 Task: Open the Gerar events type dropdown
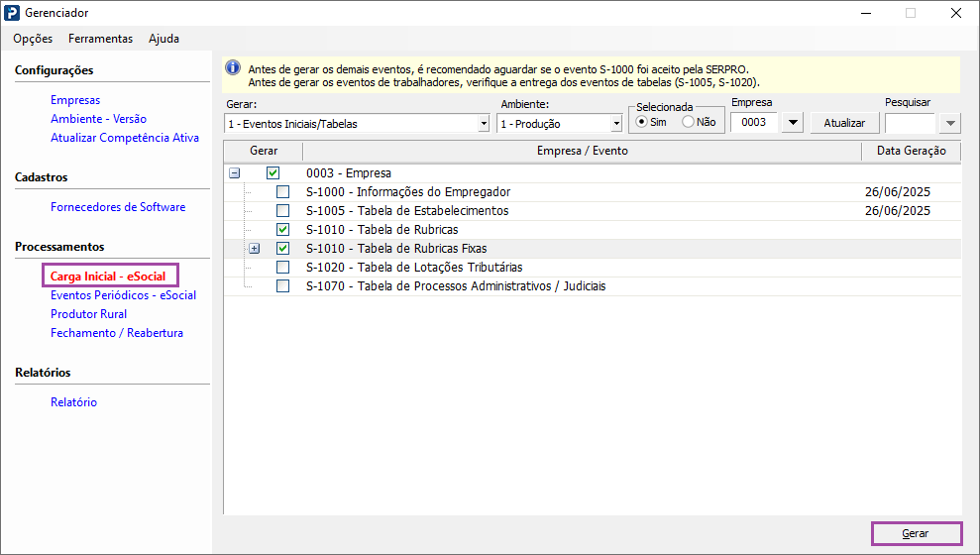pos(484,124)
